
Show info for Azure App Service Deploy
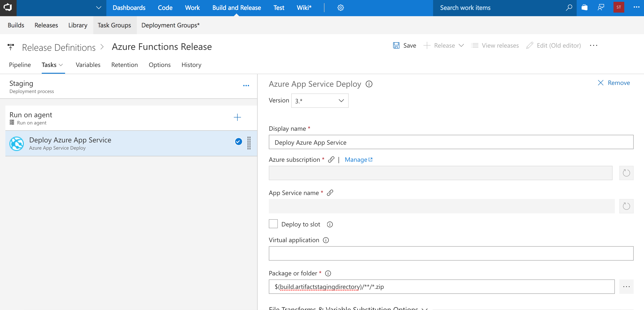click(369, 84)
